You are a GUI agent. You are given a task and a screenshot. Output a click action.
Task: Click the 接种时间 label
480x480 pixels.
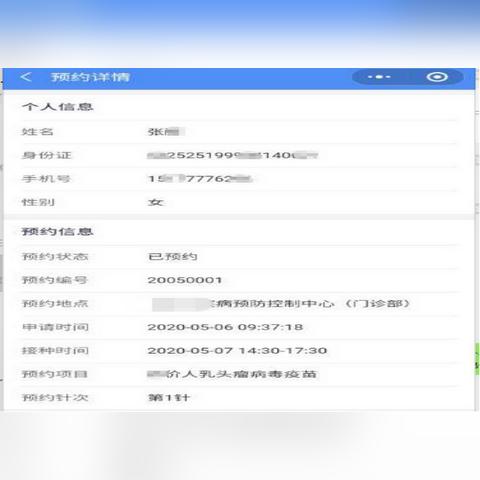click(x=55, y=351)
